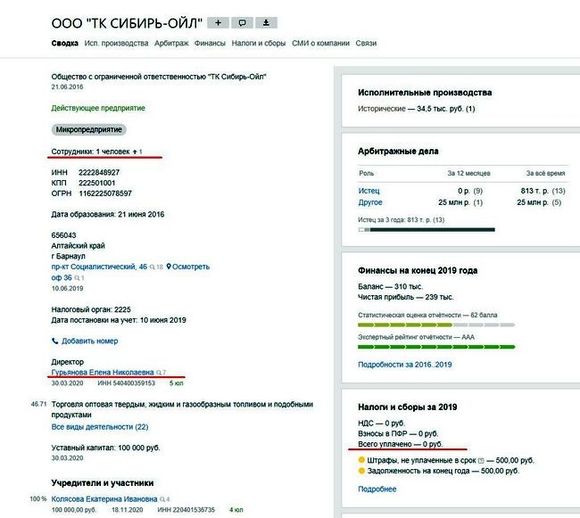The width and height of the screenshot is (580, 518).
Task: Open the Финансы tab
Action: coord(210,43)
